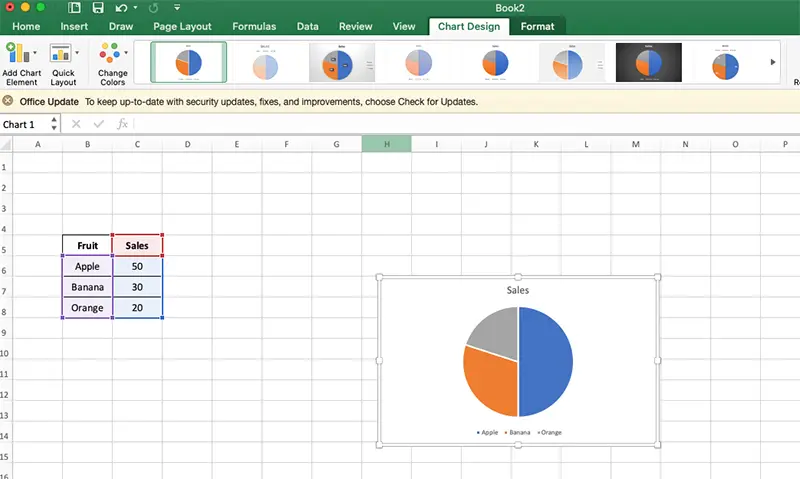Screen dimensions: 800x479
Task: Click the Save icon in title bar
Action: coord(97,8)
